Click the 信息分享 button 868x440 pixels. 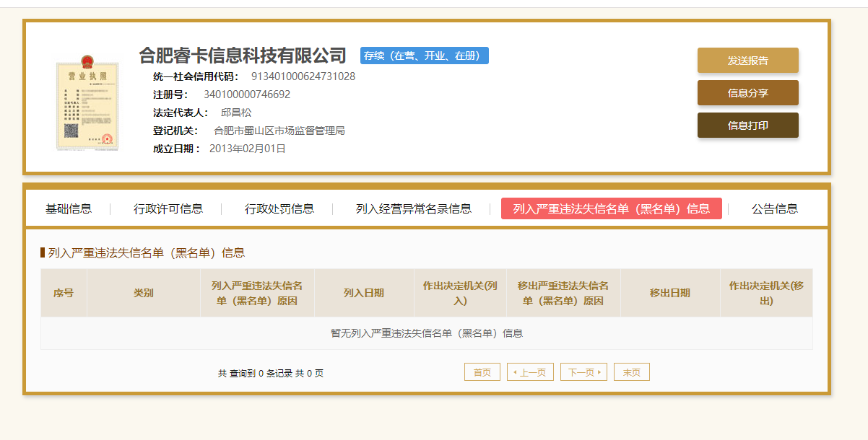point(747,93)
